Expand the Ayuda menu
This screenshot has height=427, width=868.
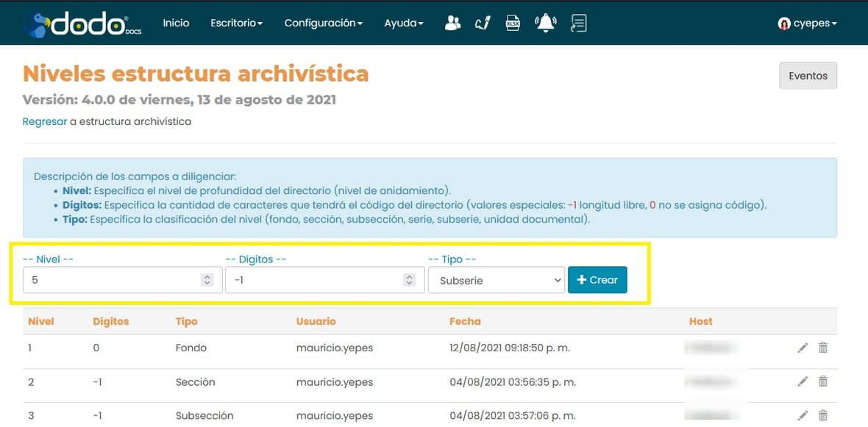coord(404,24)
